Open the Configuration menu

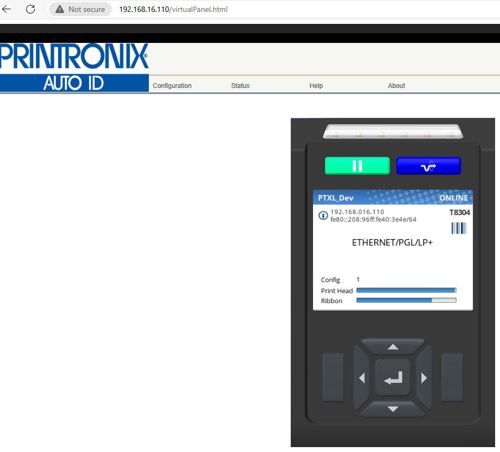172,86
